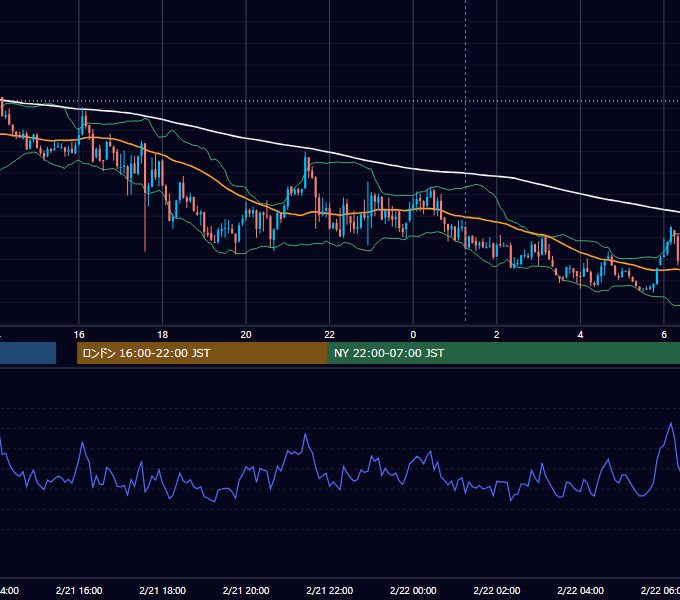Click the hour label 18 on the time axis
Screen dimensions: 680x600
[x=163, y=335]
